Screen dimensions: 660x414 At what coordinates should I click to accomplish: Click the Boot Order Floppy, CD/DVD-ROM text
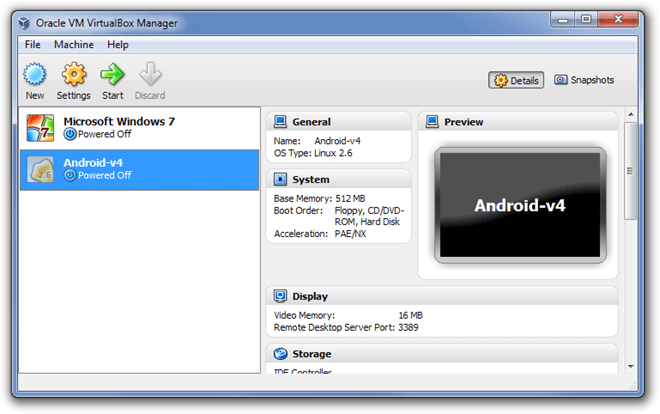point(369,216)
